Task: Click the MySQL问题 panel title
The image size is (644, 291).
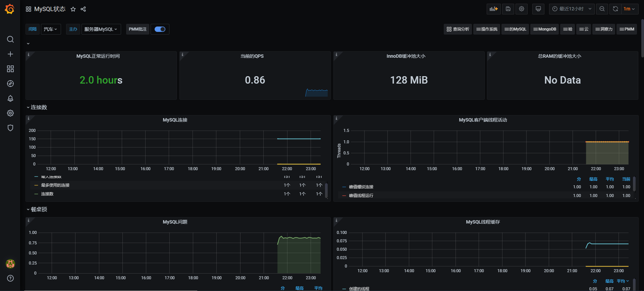Action: (x=175, y=222)
